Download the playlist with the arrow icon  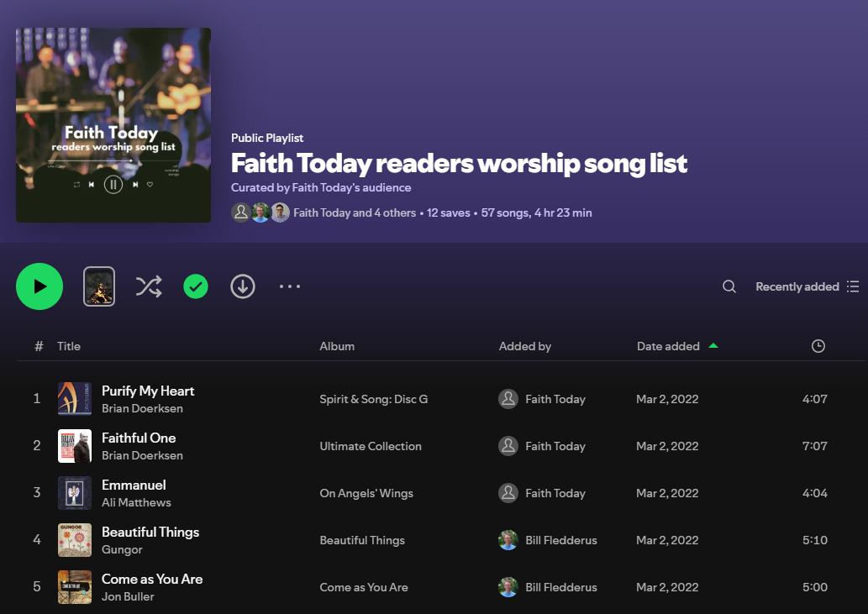(x=243, y=286)
